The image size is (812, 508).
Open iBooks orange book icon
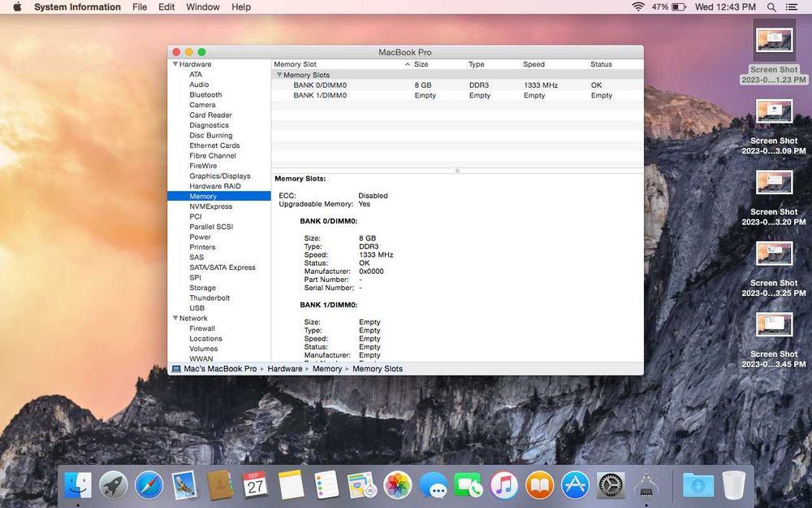540,486
